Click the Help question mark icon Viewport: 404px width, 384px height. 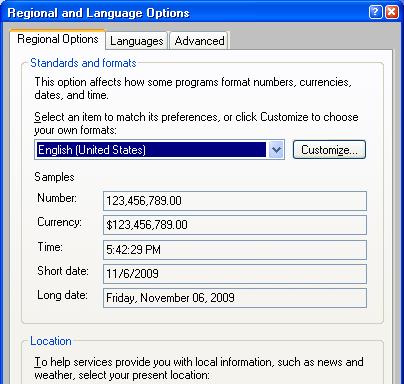[x=375, y=12]
